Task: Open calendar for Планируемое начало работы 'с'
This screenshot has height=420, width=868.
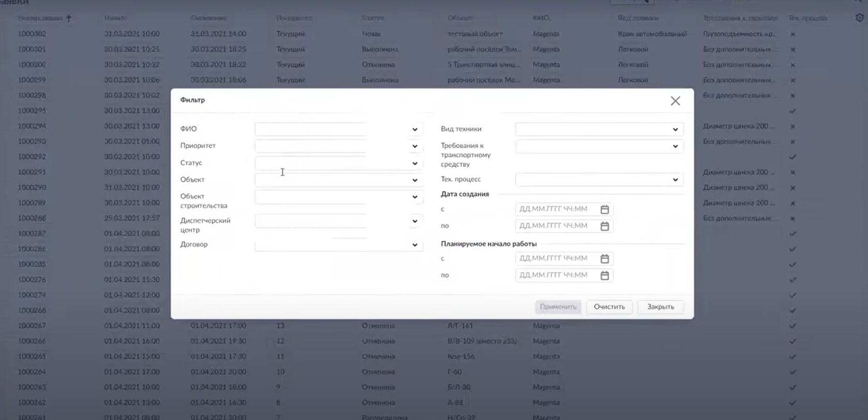Action: point(604,259)
